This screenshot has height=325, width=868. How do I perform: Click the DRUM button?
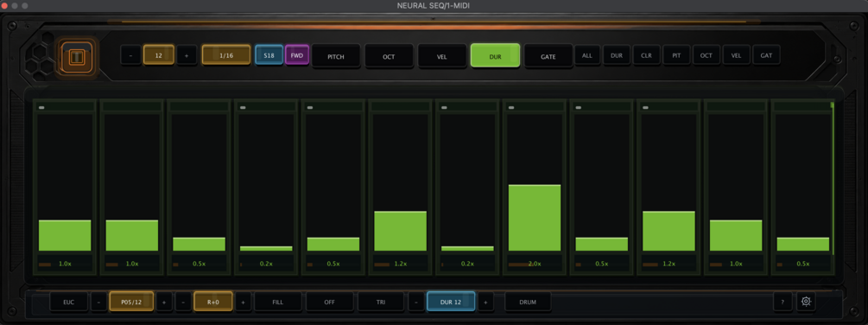(x=528, y=303)
